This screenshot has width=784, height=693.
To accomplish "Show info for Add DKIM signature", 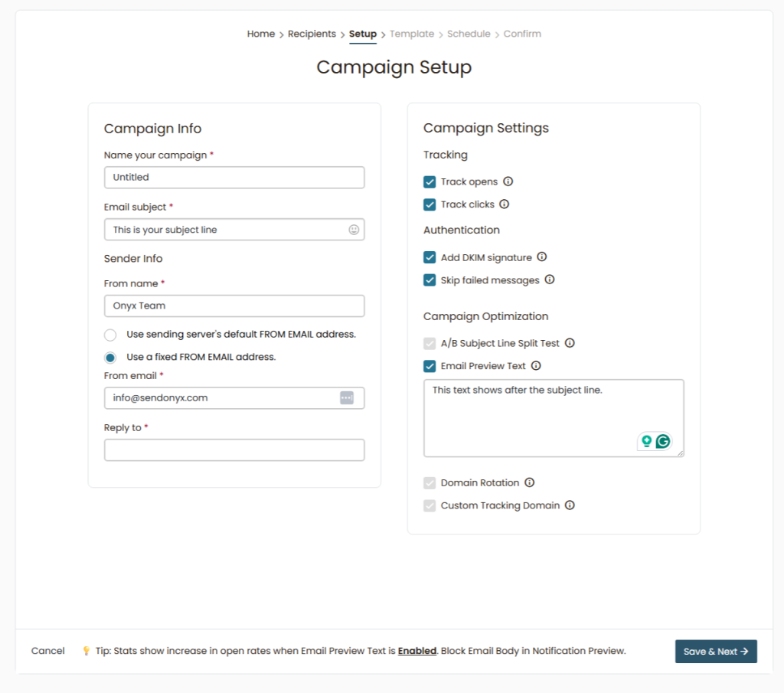I will [x=542, y=257].
